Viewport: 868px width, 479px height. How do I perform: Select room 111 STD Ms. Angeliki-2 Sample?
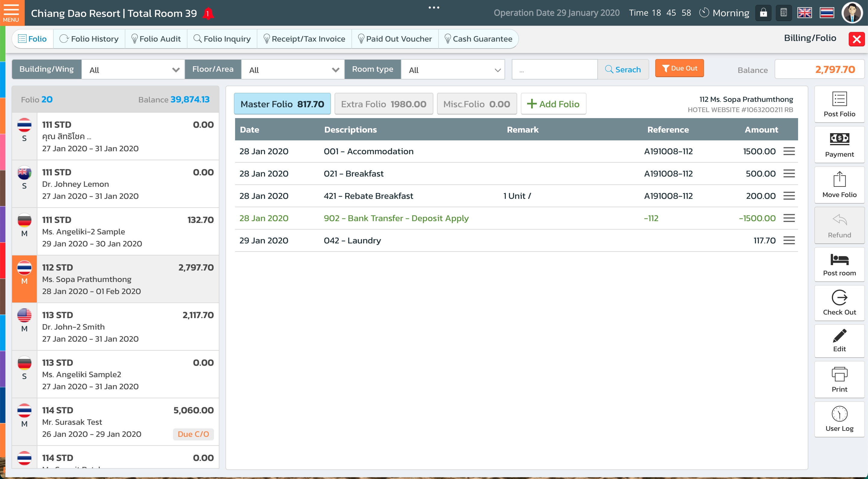[115, 231]
